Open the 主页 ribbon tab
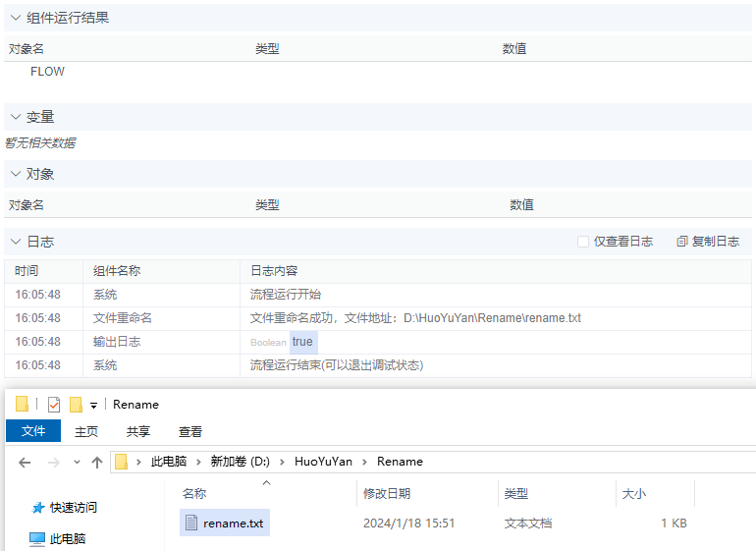Screen dimensions: 756x551 click(86, 431)
